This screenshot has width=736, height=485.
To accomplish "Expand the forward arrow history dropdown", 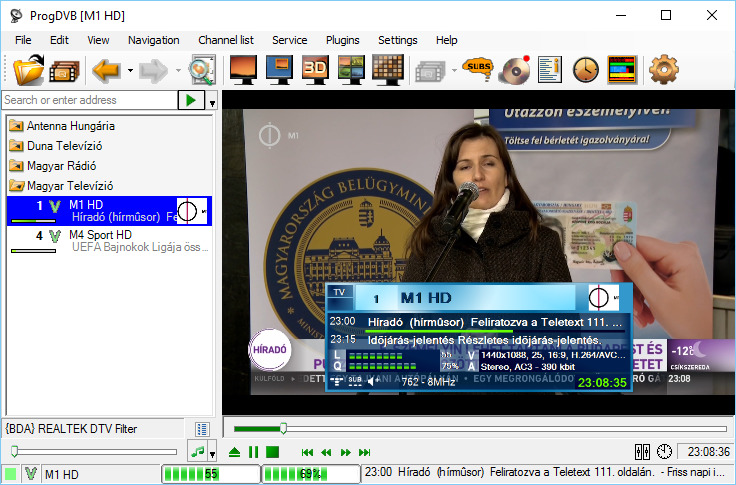I will click(x=178, y=71).
